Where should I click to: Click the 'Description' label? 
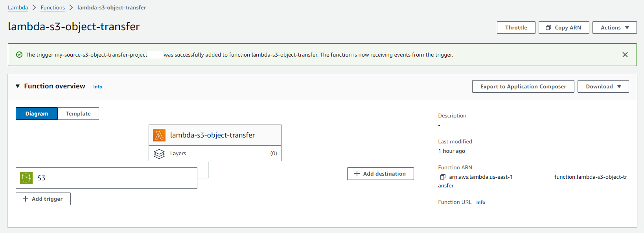[x=452, y=116]
